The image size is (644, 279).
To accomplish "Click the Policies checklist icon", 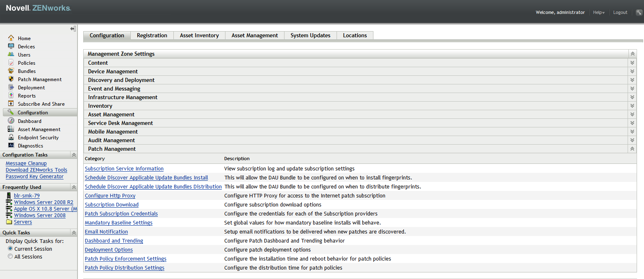I will tap(11, 62).
